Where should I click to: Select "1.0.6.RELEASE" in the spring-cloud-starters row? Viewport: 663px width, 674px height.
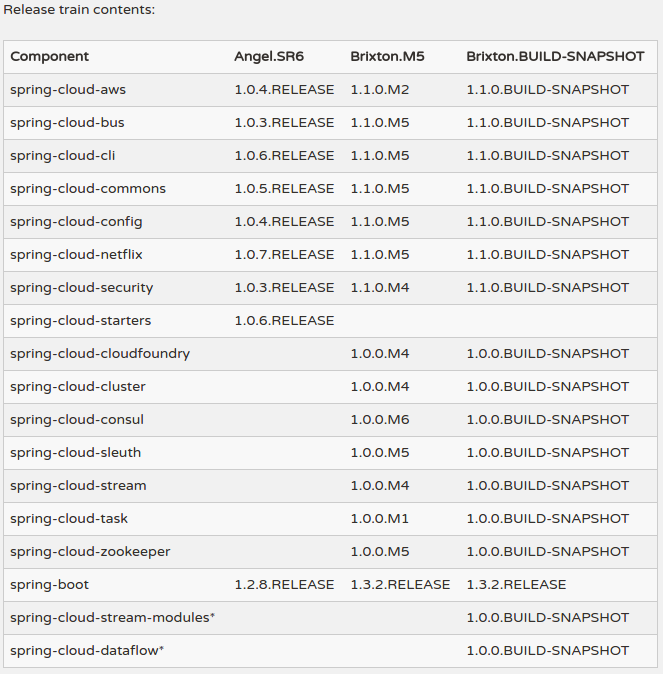(284, 321)
